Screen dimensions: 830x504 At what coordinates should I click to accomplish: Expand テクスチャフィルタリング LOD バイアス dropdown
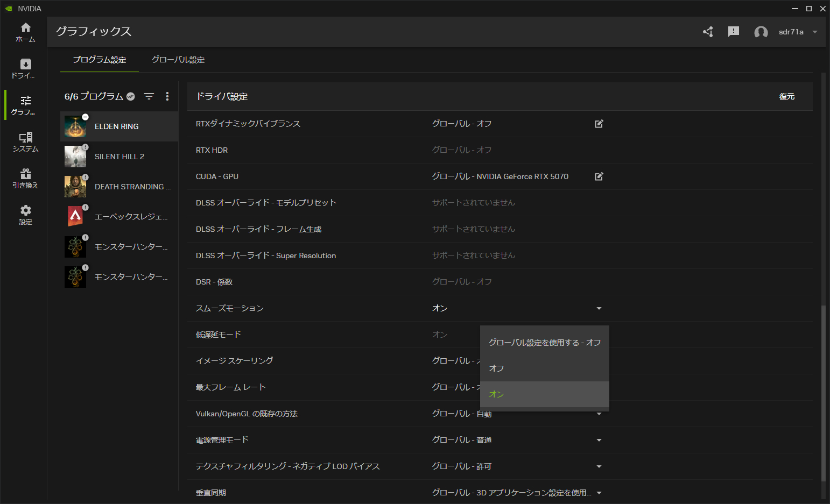[599, 466]
